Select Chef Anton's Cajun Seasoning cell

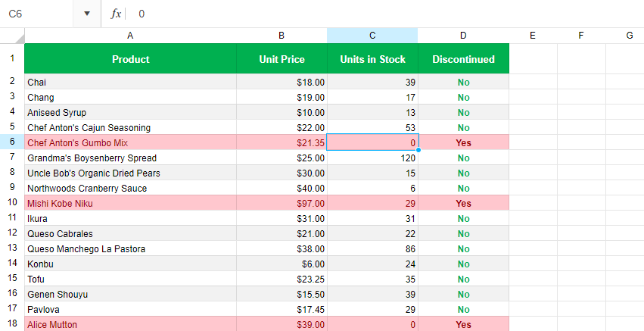click(130, 127)
